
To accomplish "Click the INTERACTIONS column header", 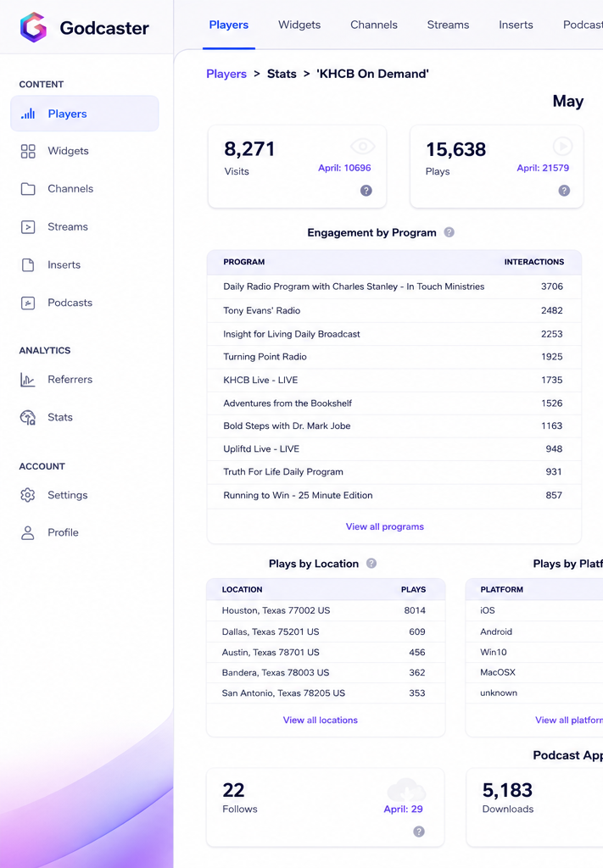I will coord(533,262).
